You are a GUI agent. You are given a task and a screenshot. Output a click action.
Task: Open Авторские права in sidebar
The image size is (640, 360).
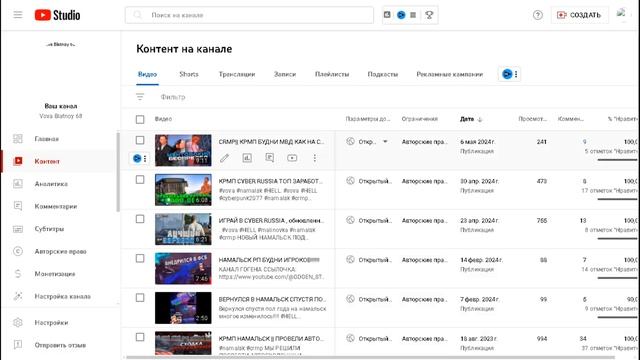click(x=60, y=251)
